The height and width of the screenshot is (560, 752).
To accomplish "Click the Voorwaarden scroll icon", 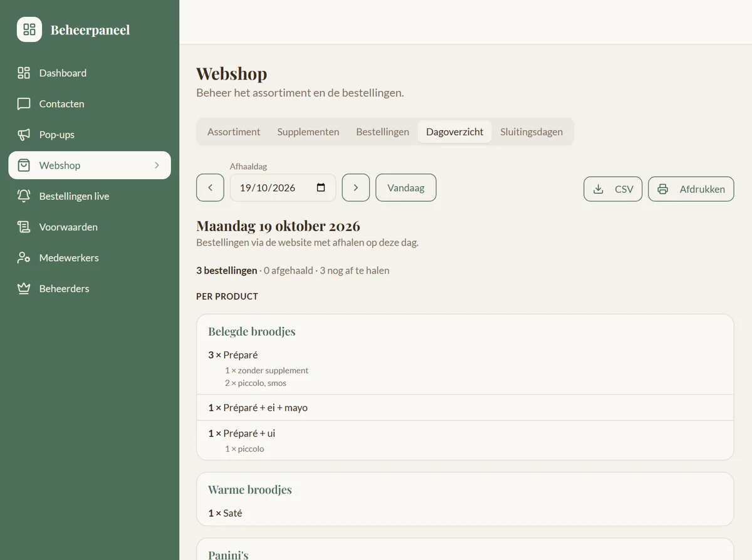I will coord(24,227).
